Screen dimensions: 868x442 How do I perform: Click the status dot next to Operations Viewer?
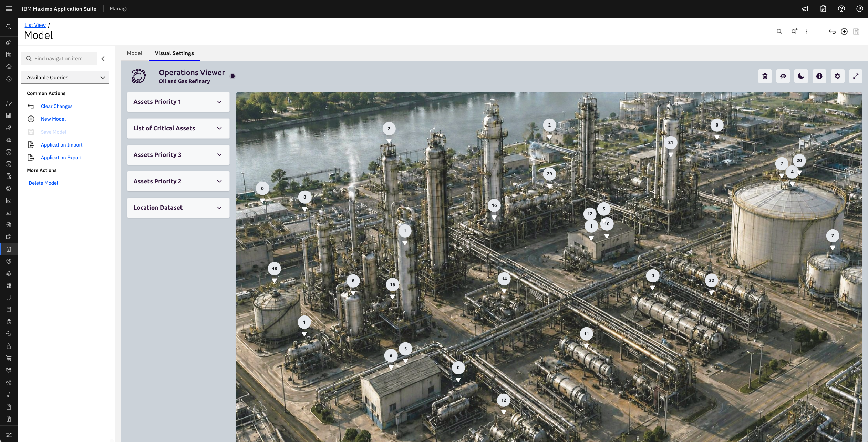click(x=232, y=76)
